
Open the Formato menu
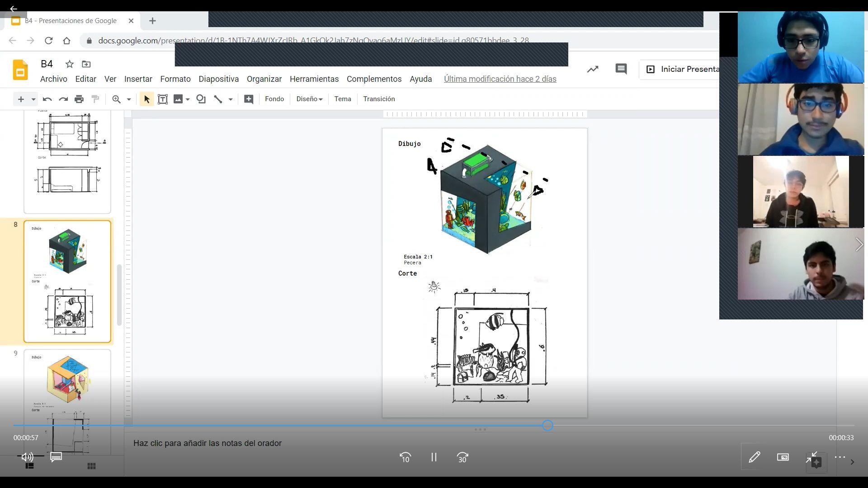click(175, 79)
